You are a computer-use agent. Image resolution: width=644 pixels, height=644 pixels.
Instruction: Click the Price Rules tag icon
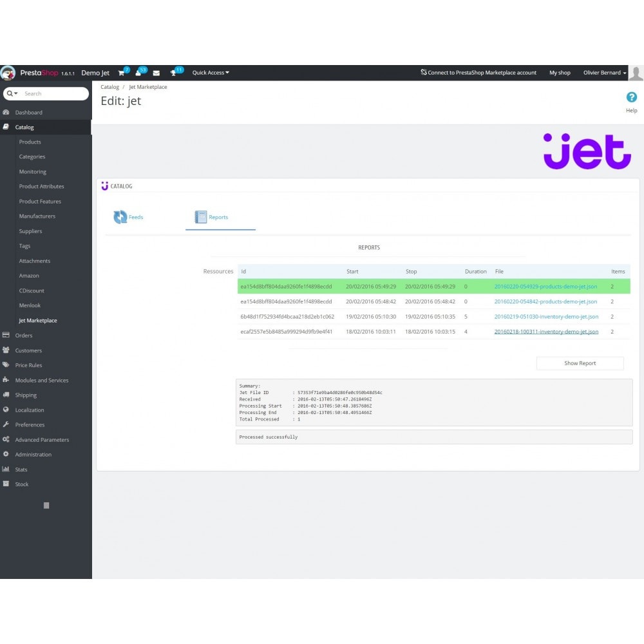pos(6,365)
